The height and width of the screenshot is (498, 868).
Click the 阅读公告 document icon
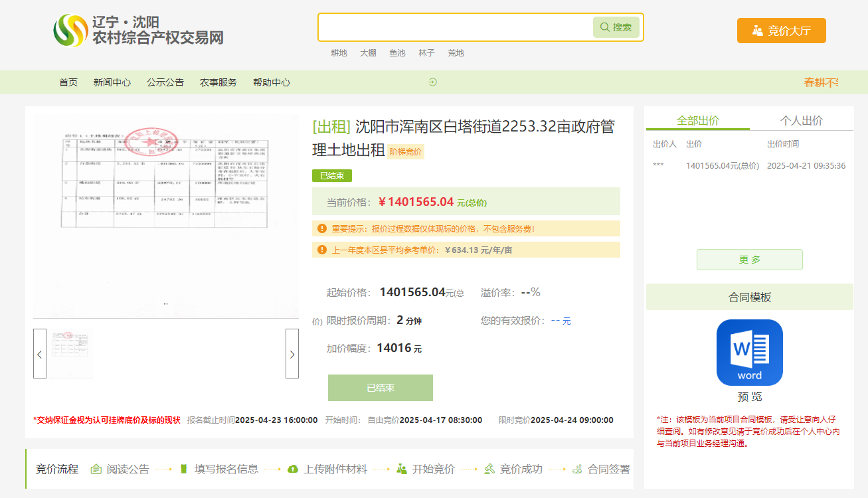tap(96, 469)
